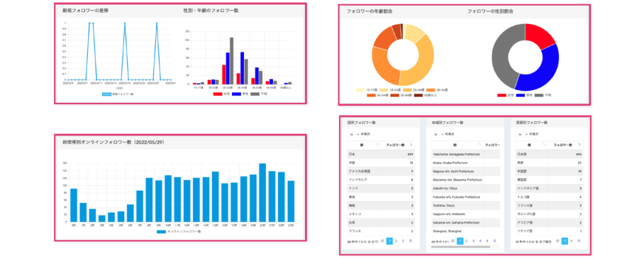The height and width of the screenshot is (258, 644).
Task: Click 次 next link in language table
Action: [x=579, y=241]
